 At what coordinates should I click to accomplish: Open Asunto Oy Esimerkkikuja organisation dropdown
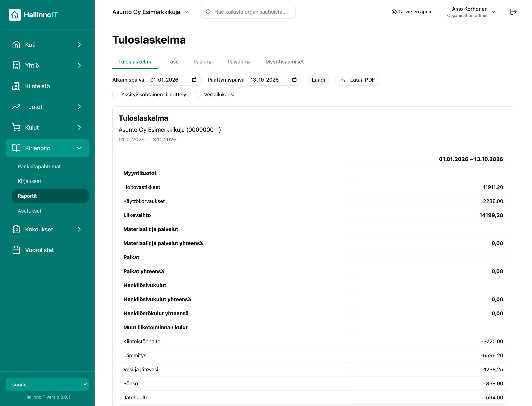(150, 12)
